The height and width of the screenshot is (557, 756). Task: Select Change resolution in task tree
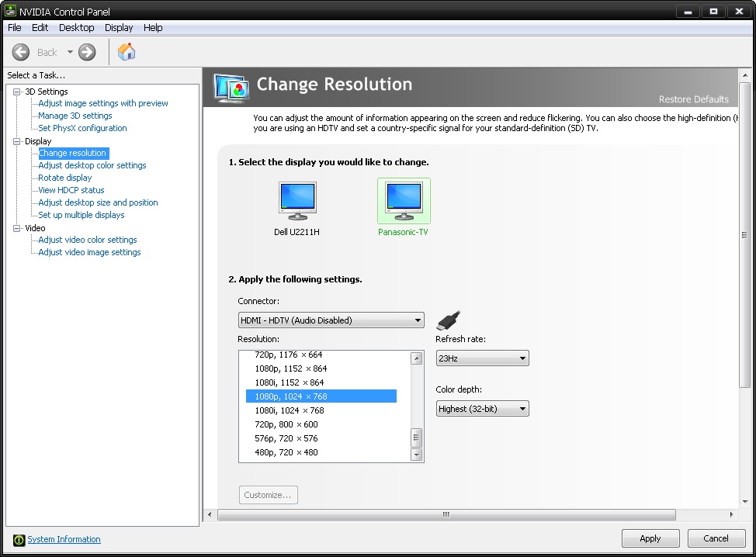click(72, 153)
